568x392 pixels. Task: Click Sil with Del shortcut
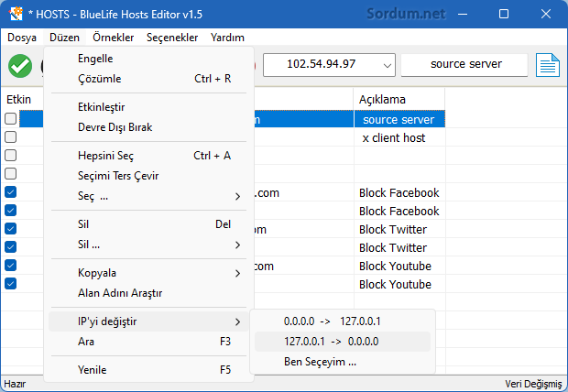(148, 224)
